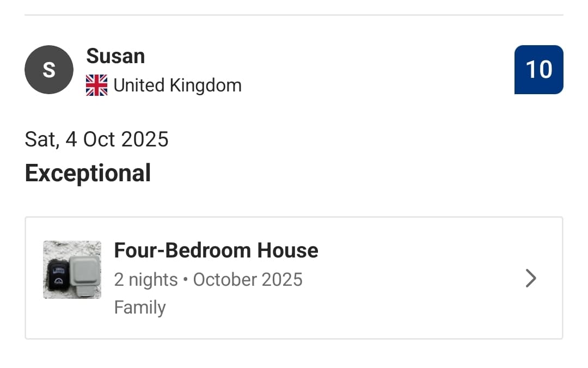Select the United Kingdom country label

click(x=177, y=85)
